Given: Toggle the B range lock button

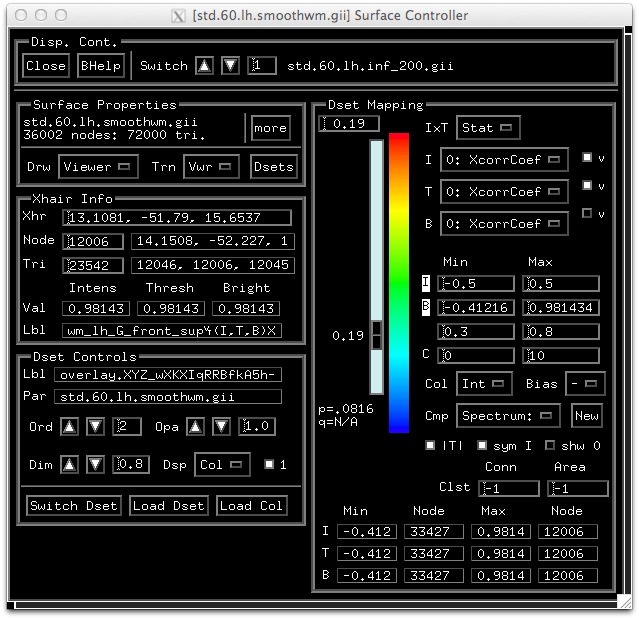Looking at the screenshot, I should pyautogui.click(x=425, y=307).
